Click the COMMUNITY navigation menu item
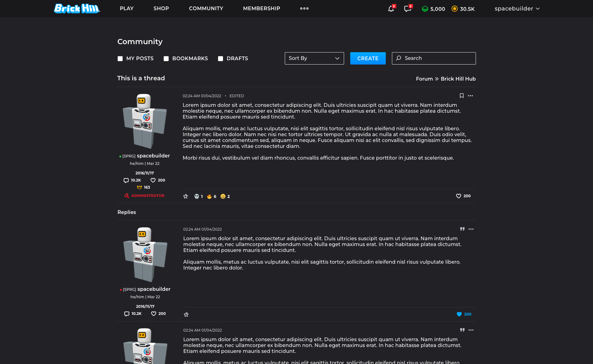Screen dimensions: 593x364 [206, 8]
